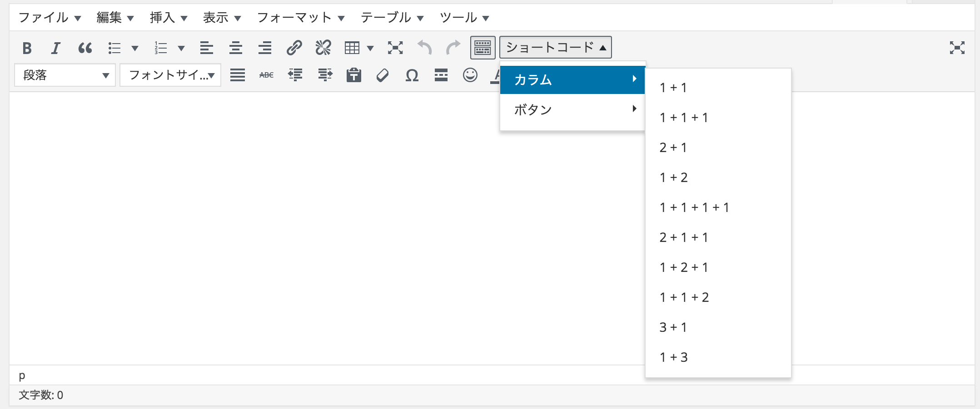
Task: Open the テーブル menu in menu bar
Action: click(x=392, y=18)
